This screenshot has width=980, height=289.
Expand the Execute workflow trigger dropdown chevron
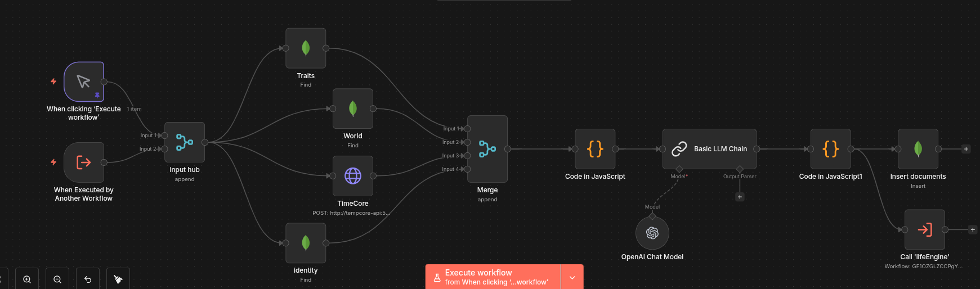[572, 277]
